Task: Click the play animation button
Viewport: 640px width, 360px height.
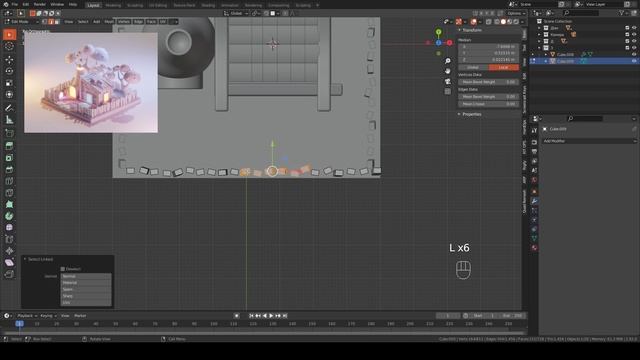Action: [271, 316]
